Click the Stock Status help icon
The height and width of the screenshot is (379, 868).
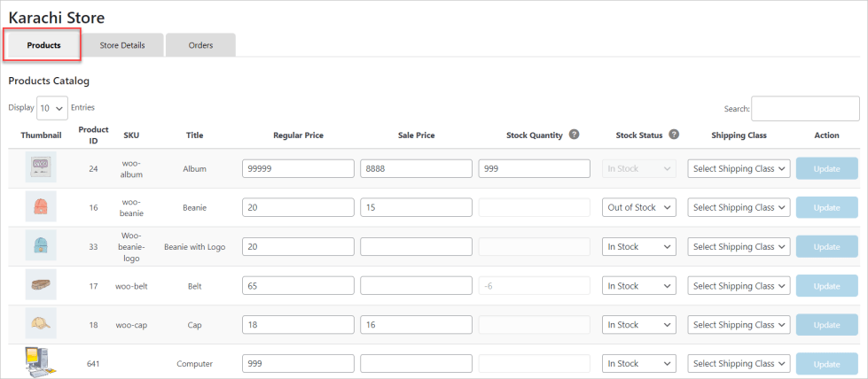(x=674, y=135)
